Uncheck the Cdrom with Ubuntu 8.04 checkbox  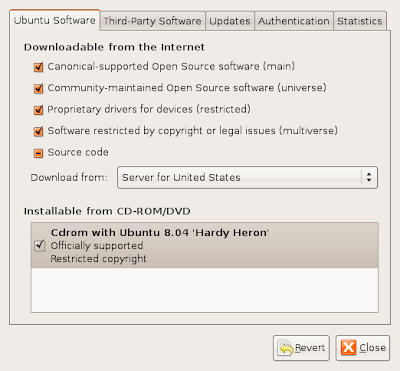tap(40, 246)
